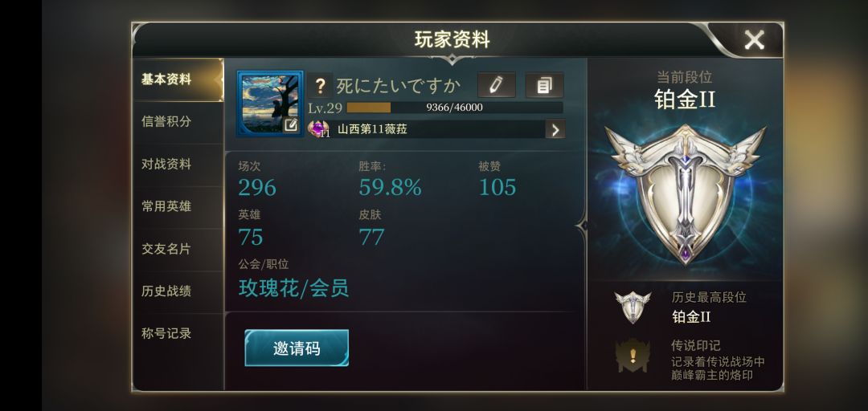Close the 玩家资料 panel
Viewport: 868px width, 411px height.
[754, 40]
